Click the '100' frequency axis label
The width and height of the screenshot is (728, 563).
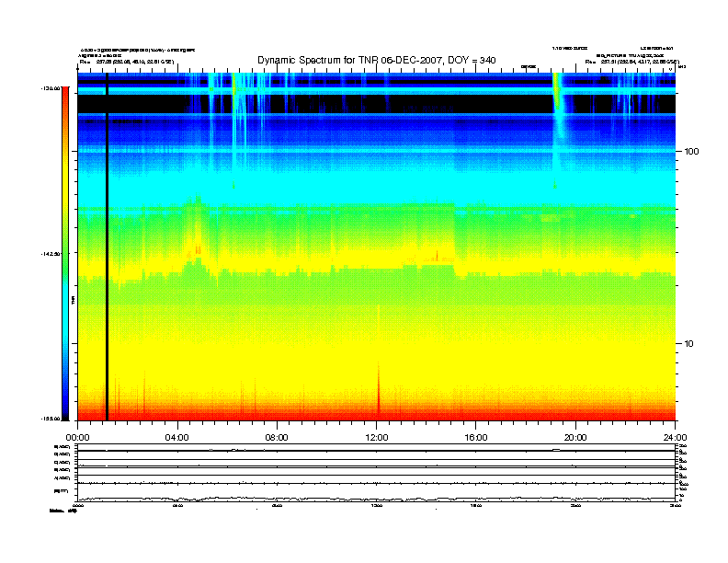691,152
